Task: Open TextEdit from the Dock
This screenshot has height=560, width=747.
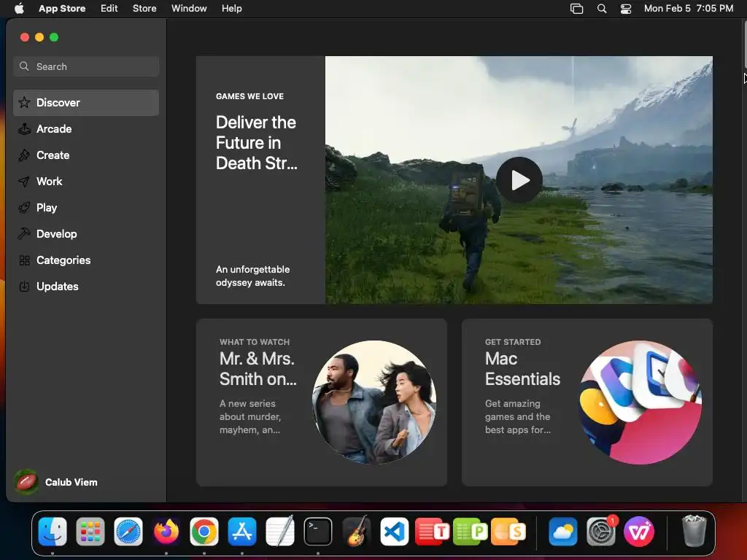Action: click(x=280, y=532)
